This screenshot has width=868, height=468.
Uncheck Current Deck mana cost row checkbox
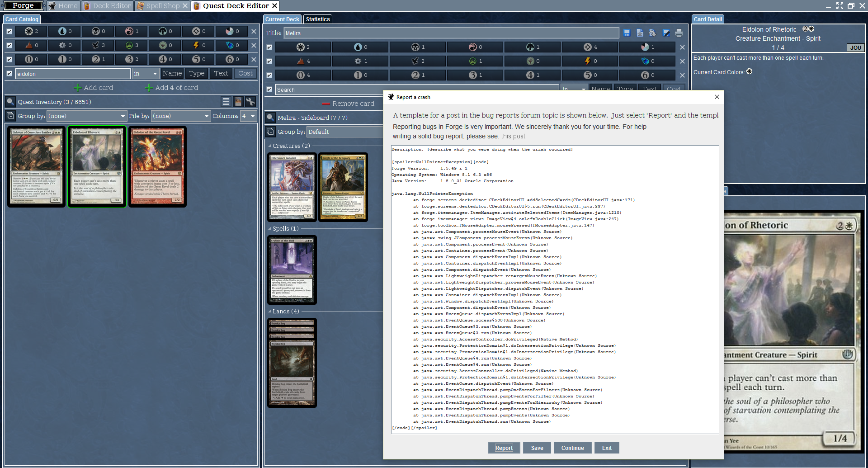269,75
